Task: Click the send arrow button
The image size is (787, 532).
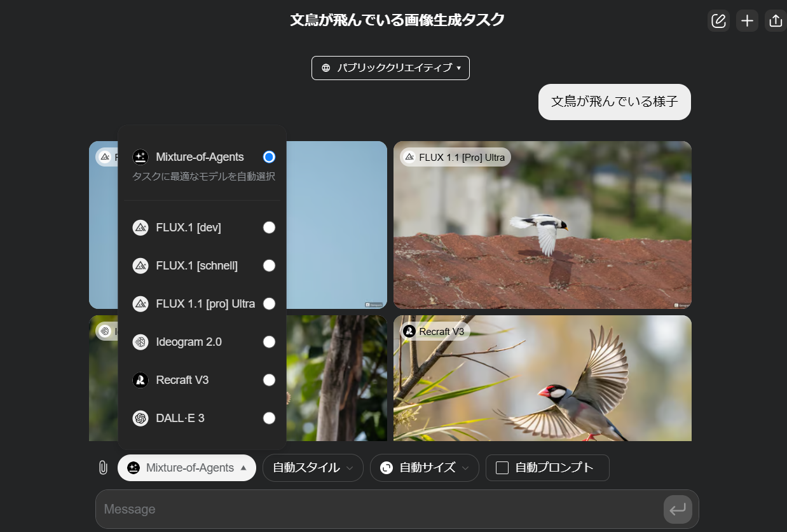Action: pos(678,509)
